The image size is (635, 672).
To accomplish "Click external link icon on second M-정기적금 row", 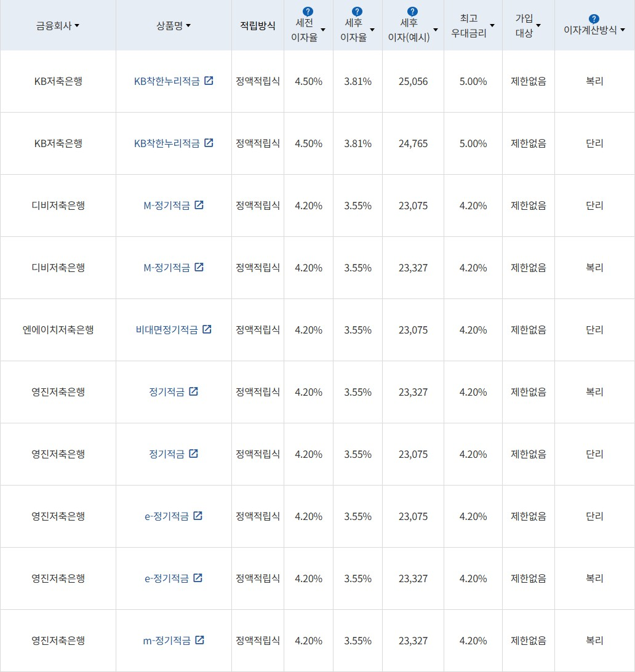I will pyautogui.click(x=198, y=267).
